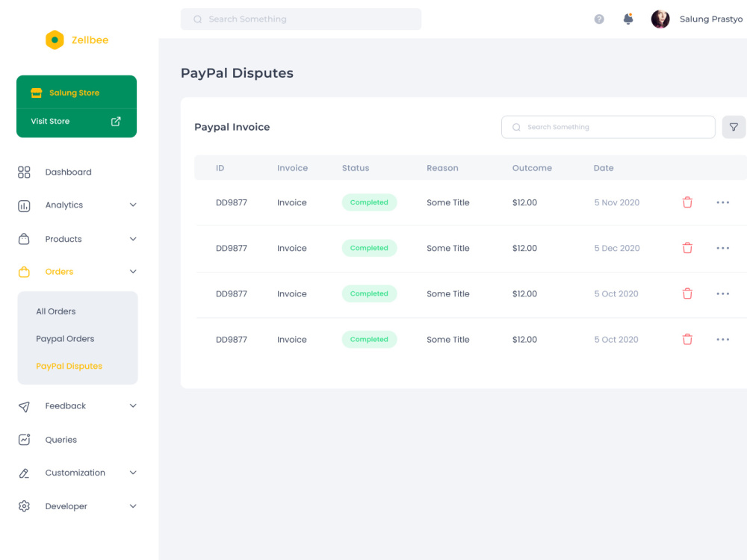The width and height of the screenshot is (747, 560).
Task: Open the Queries menu item
Action: (61, 440)
